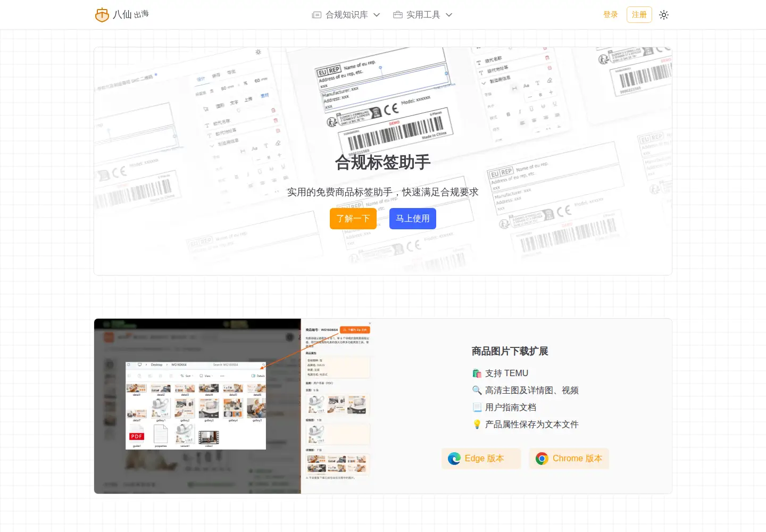Click the 八仙出海 logo icon

click(102, 15)
